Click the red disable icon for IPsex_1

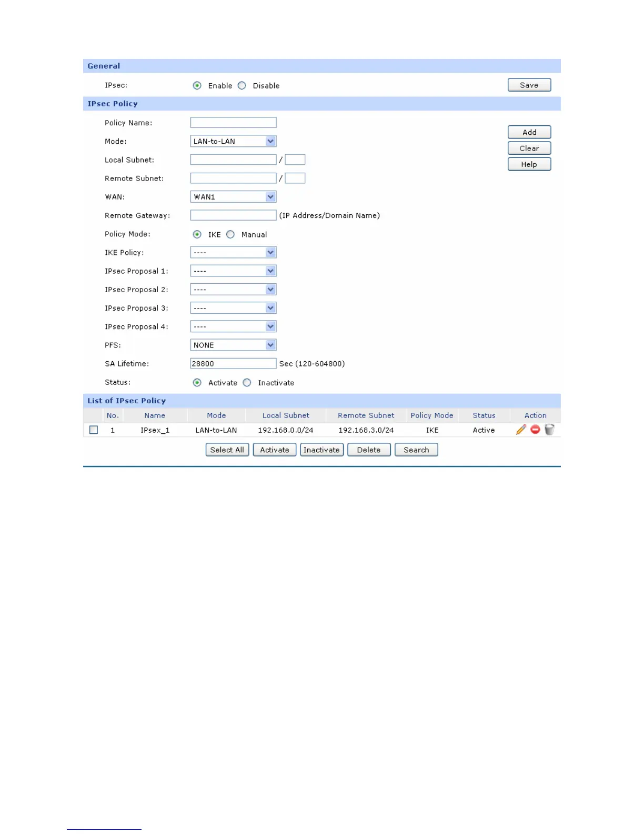[535, 430]
